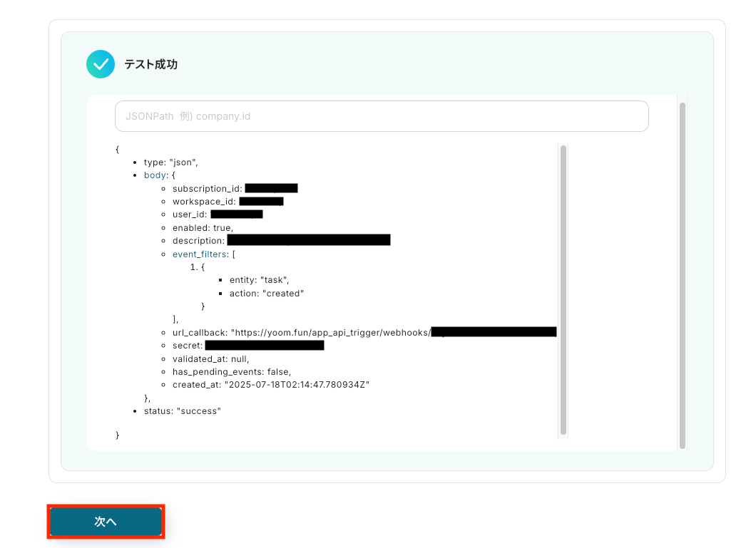Select the body key link
The image size is (756, 548).
155,175
